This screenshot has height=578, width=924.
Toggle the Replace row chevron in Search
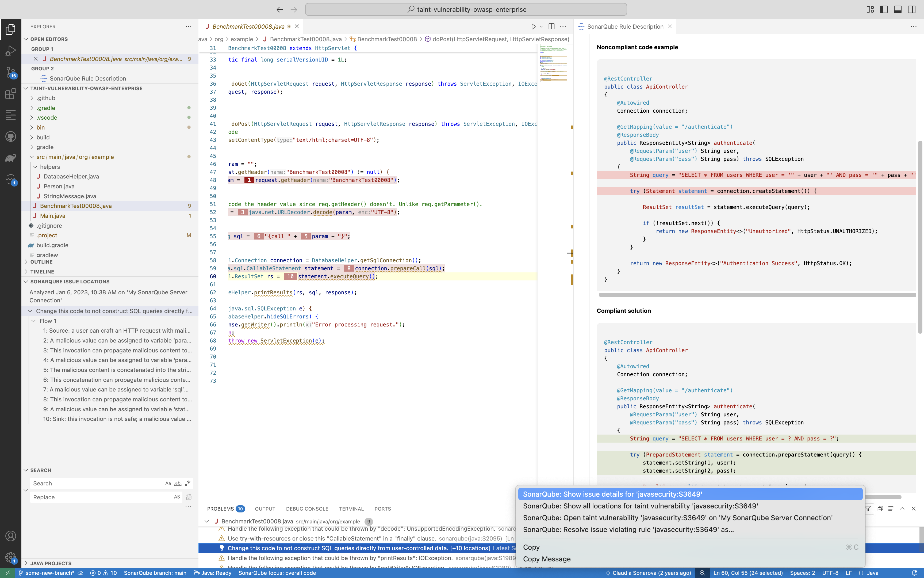coord(26,490)
